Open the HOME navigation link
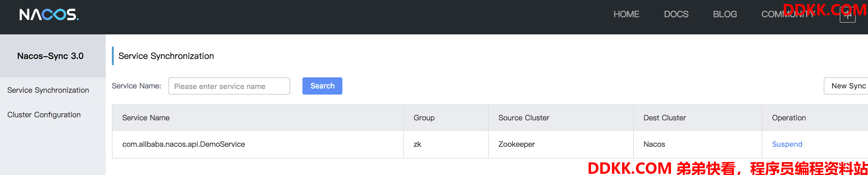The height and width of the screenshot is (175, 868). 626,14
